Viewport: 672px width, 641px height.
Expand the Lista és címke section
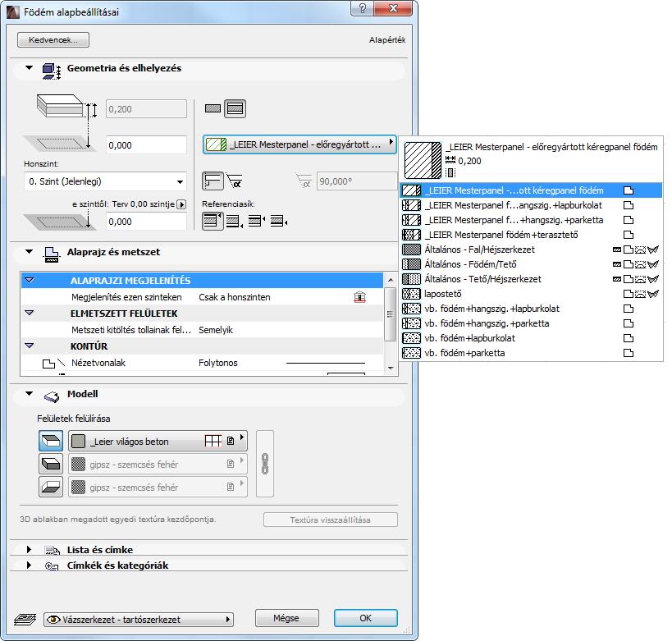pyautogui.click(x=30, y=550)
